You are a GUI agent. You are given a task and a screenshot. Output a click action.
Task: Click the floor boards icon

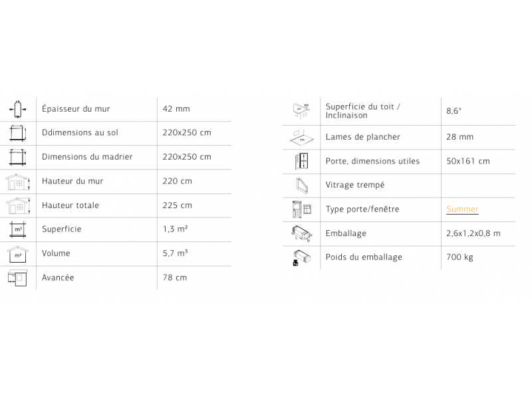click(302, 138)
